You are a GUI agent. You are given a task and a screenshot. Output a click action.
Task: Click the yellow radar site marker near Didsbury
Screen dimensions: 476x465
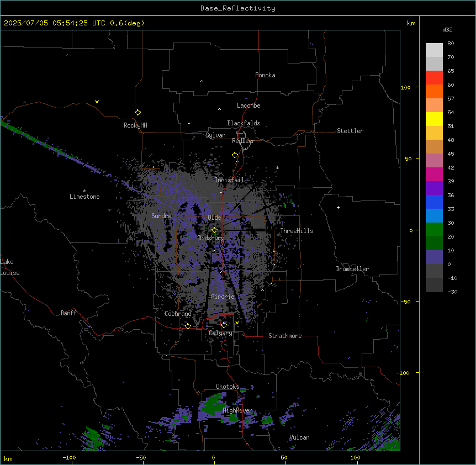pyautogui.click(x=214, y=230)
